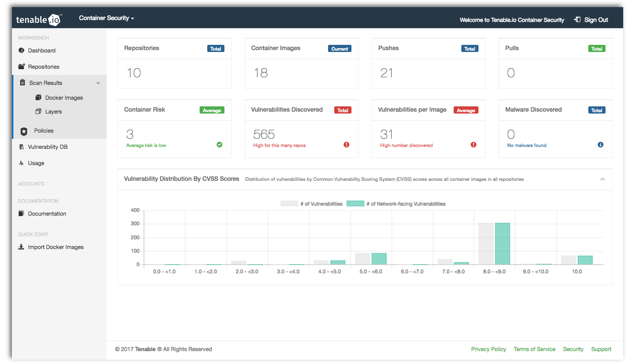Click the Average badge on Container Risk
627x364 pixels.
coord(212,110)
